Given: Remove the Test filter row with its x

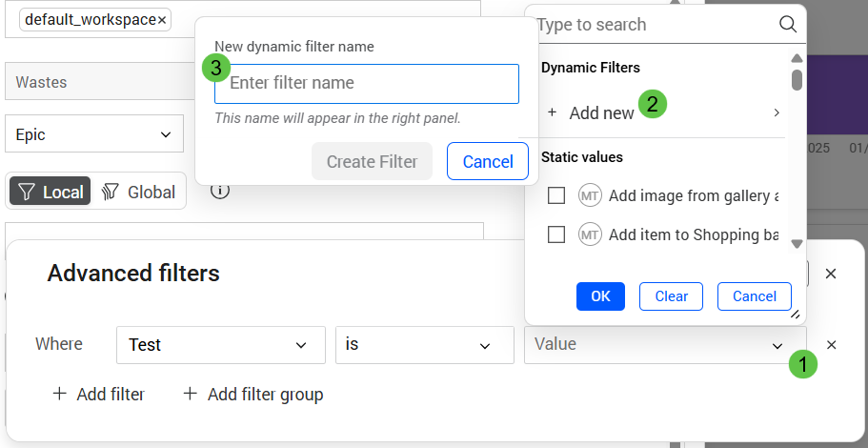Looking at the screenshot, I should (831, 345).
